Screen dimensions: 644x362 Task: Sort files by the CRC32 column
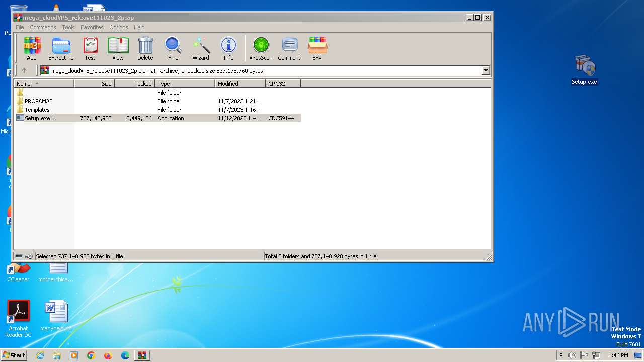pyautogui.click(x=283, y=84)
